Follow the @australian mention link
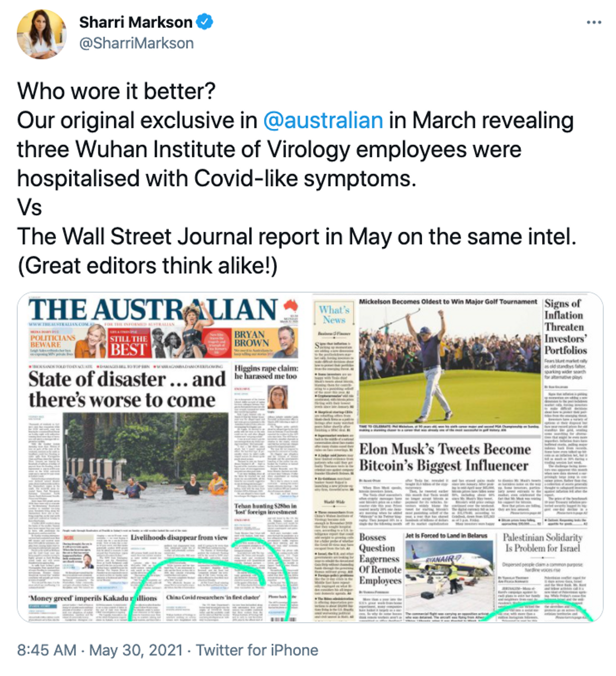The width and height of the screenshot is (616, 676). tap(323, 120)
